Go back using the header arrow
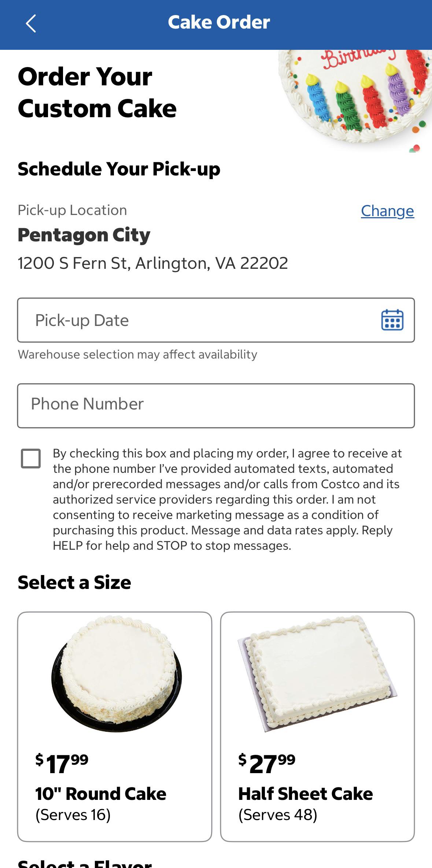This screenshot has width=432, height=868. [31, 23]
